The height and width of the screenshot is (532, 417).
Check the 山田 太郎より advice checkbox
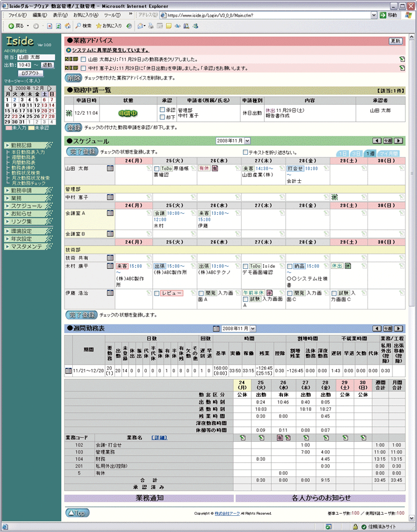(83, 60)
